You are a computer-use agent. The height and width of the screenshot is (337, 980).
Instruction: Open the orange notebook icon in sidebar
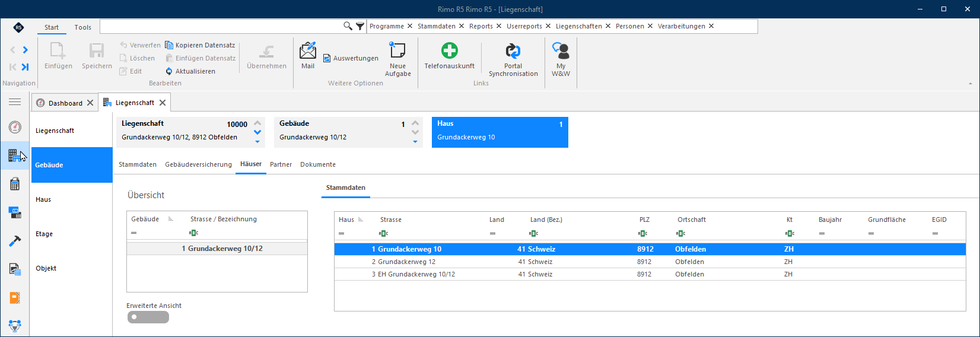point(15,298)
